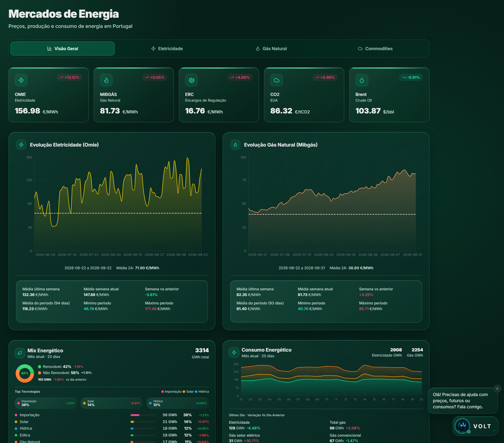Click the flame icon beside Evolução Gás Natural (Mibgás)
The height and width of the screenshot is (443, 504).
point(235,145)
